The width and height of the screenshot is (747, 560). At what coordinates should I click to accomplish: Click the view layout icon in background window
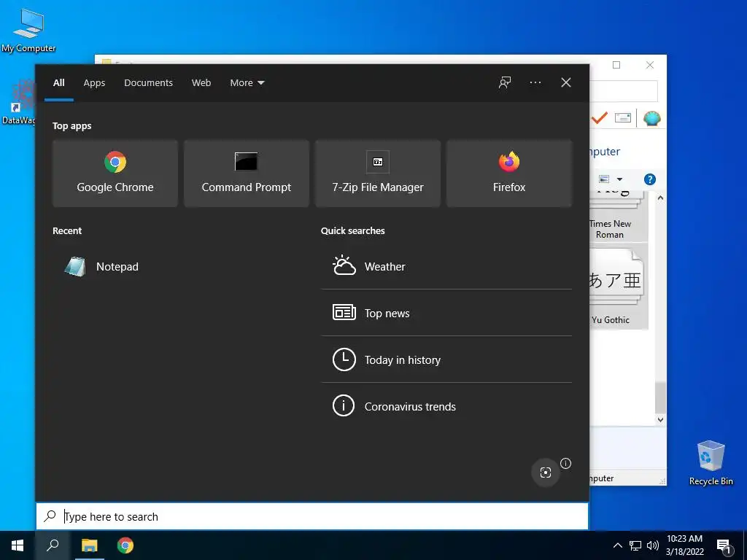tap(604, 179)
